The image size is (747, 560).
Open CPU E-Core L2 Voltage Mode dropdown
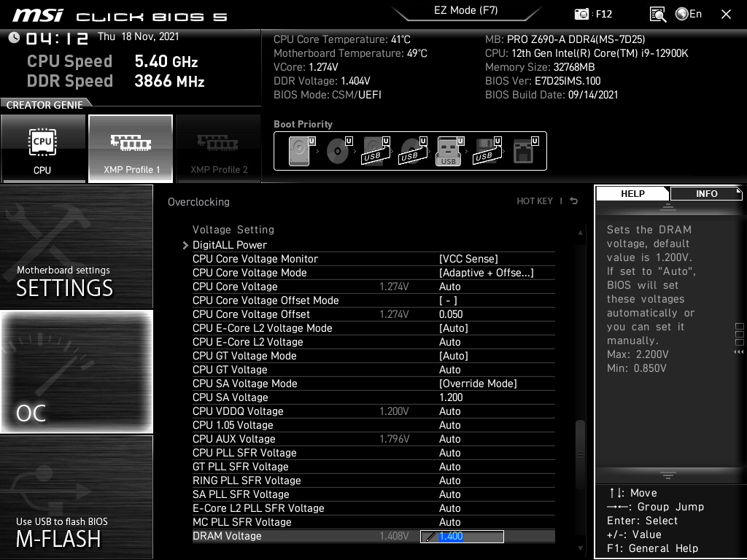(454, 327)
